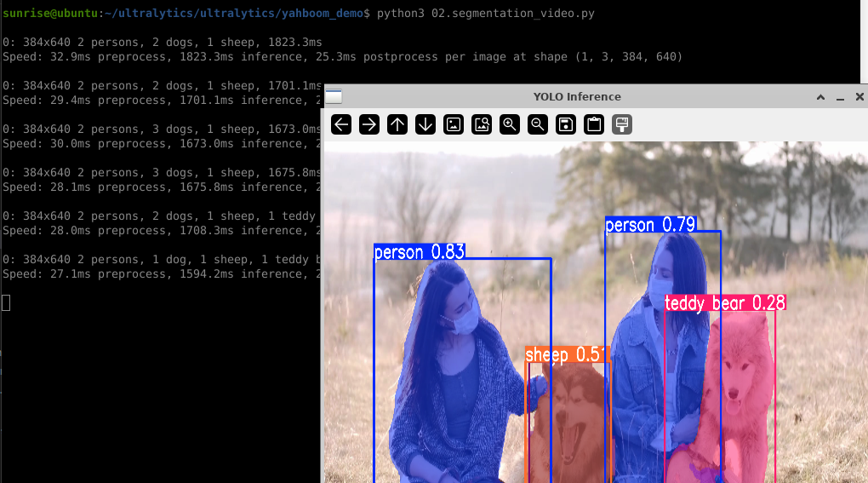Click 'Speed: 27.1ms preprocess' terminal line
Screen dimensions: 868x483
[163, 274]
